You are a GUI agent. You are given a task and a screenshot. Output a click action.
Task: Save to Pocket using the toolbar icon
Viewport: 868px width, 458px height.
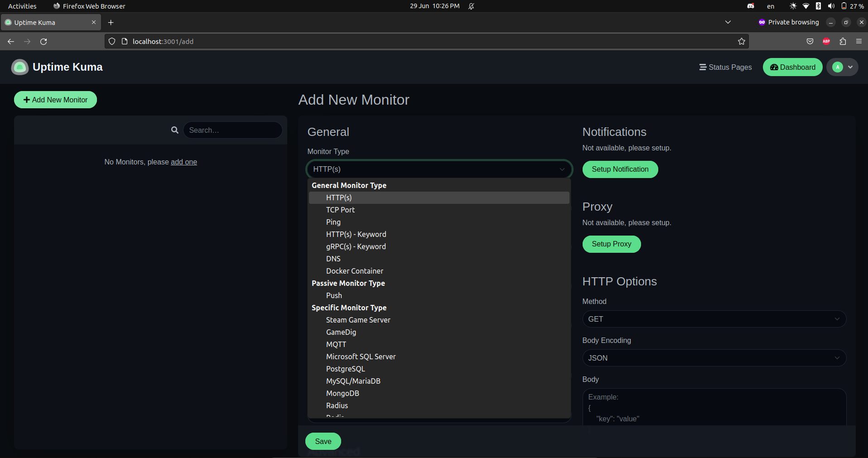click(x=810, y=41)
